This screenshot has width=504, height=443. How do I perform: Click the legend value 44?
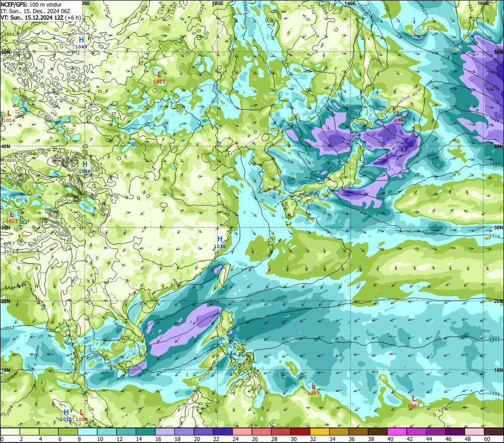(x=429, y=439)
